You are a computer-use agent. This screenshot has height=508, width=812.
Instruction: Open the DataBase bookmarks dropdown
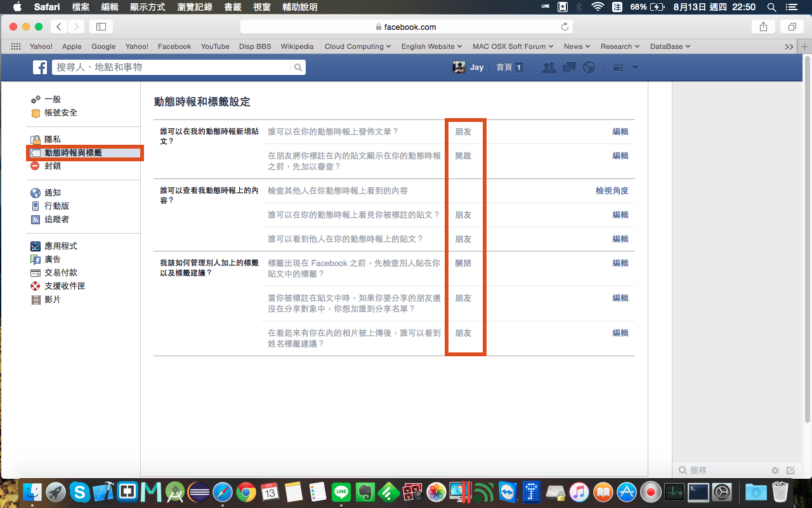point(671,46)
